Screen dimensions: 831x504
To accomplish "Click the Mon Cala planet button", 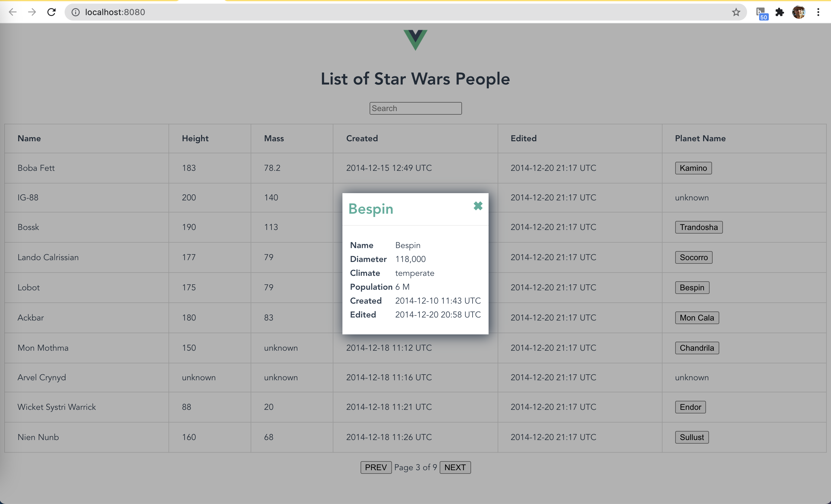I will point(697,317).
